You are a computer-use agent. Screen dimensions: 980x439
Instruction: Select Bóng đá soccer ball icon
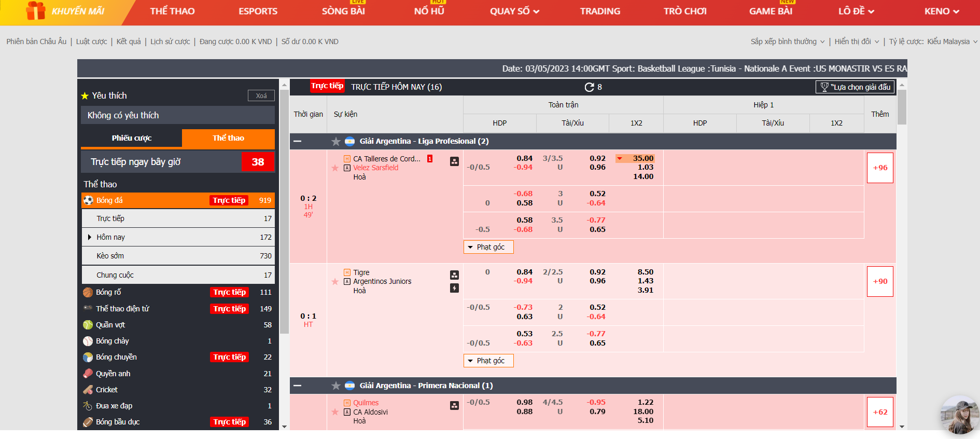point(88,200)
